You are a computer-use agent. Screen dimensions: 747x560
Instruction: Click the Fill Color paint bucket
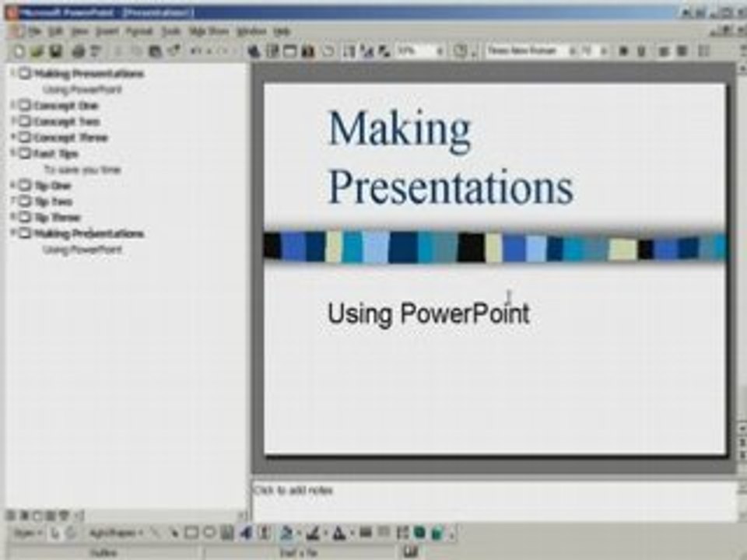(x=287, y=533)
